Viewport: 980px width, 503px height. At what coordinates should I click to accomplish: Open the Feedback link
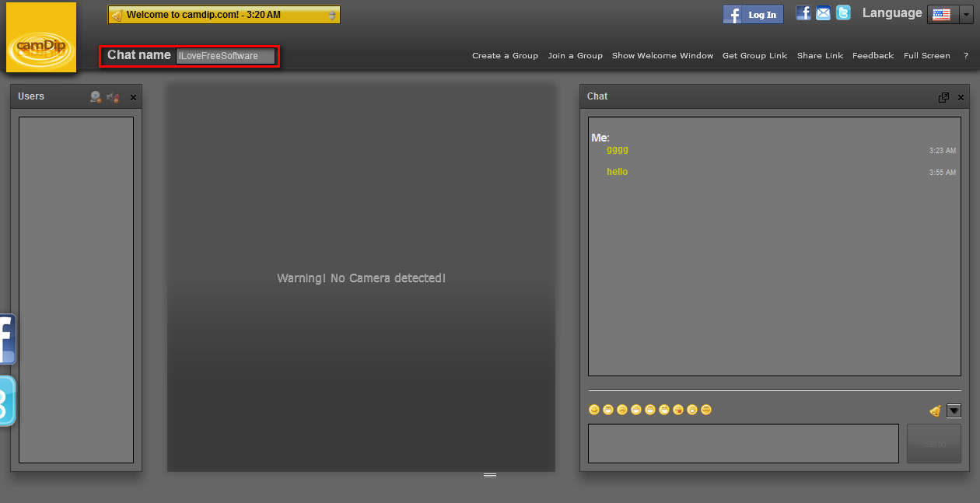click(873, 56)
